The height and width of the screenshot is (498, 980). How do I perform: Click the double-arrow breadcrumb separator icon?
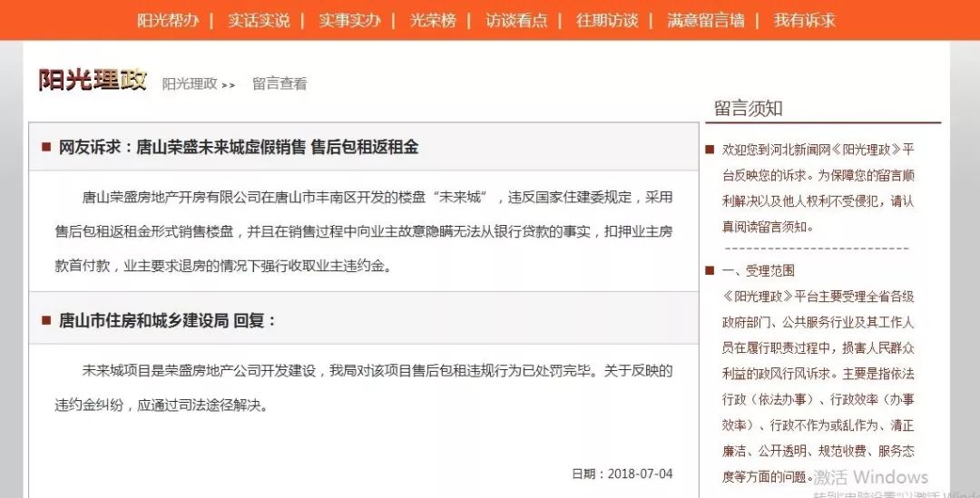click(x=229, y=85)
